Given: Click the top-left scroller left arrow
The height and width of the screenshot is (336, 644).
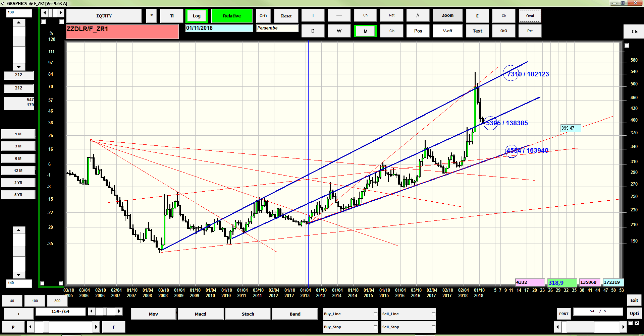Looking at the screenshot, I should [x=45, y=13].
